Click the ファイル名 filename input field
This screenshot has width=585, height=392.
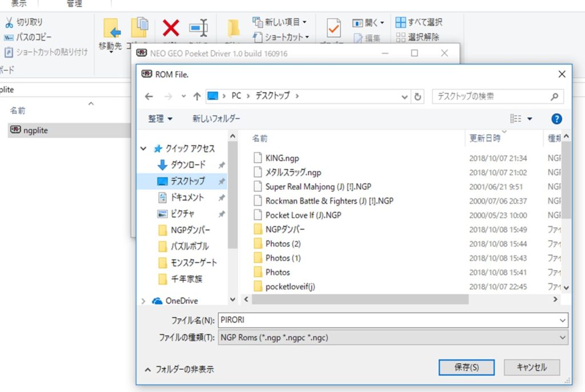388,321
